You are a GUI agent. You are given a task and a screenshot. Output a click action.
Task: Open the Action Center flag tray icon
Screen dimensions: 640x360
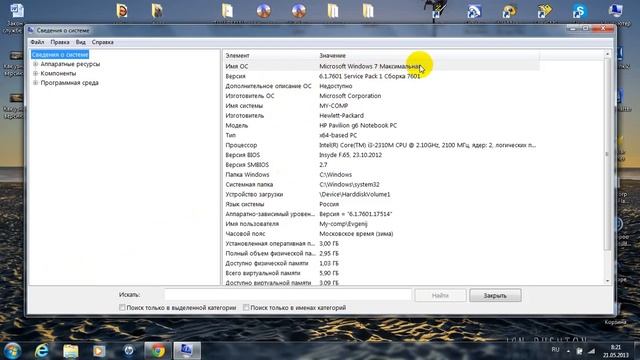(579, 351)
